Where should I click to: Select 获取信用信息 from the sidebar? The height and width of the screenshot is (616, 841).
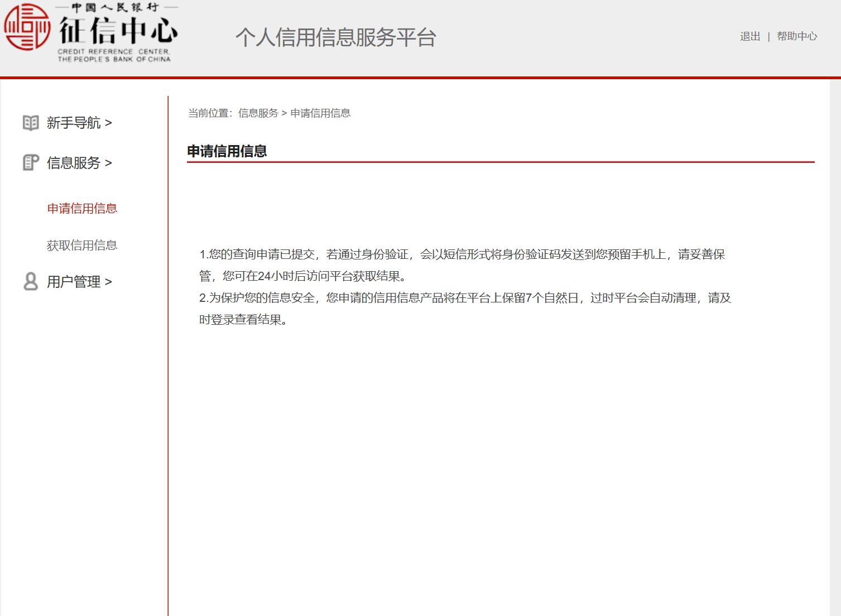[x=81, y=245]
